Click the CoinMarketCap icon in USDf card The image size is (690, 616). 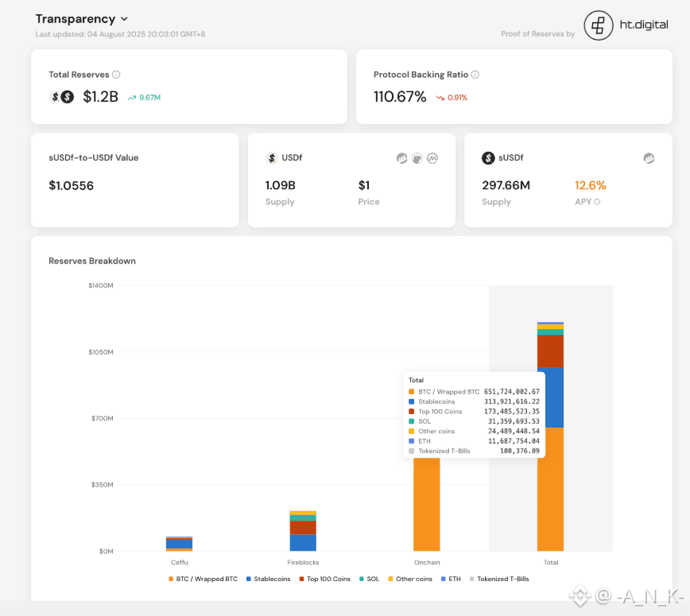click(433, 158)
